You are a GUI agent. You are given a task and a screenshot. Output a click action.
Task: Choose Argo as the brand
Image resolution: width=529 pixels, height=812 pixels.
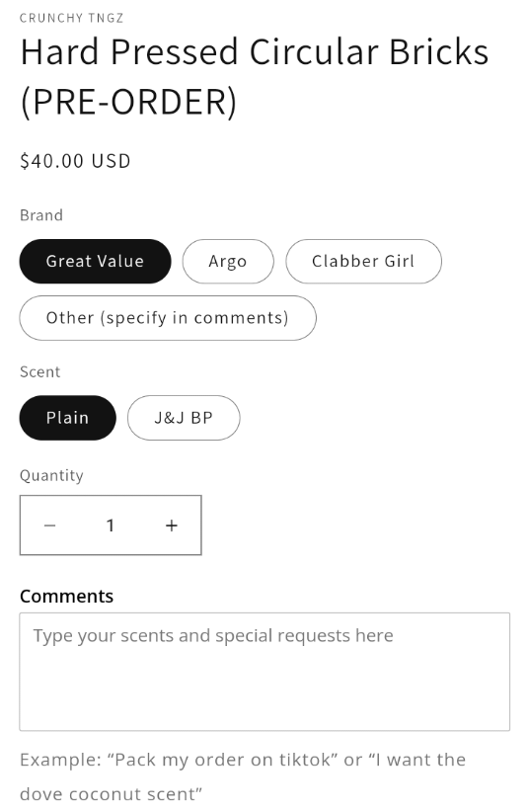(228, 261)
